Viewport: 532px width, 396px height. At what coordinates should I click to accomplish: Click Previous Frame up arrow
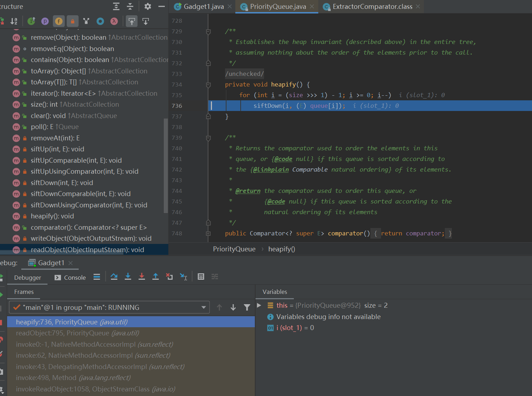point(219,307)
